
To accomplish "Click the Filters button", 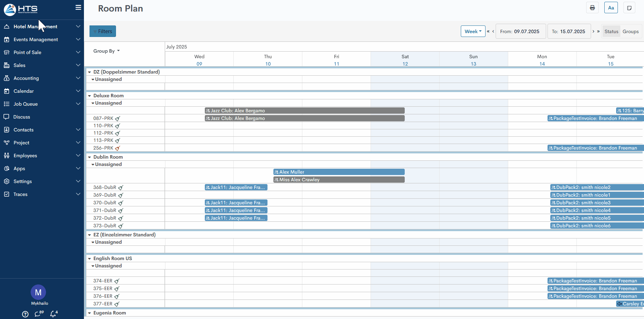I will click(x=103, y=31).
